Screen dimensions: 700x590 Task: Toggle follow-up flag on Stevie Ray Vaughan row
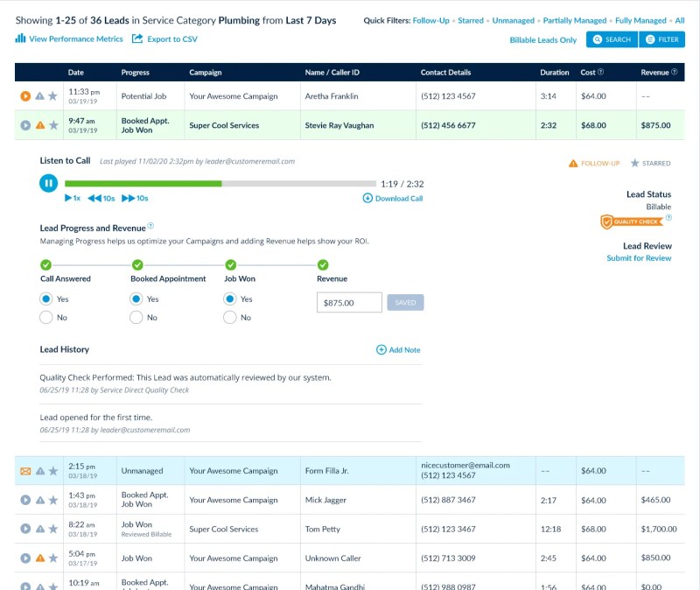(x=40, y=125)
